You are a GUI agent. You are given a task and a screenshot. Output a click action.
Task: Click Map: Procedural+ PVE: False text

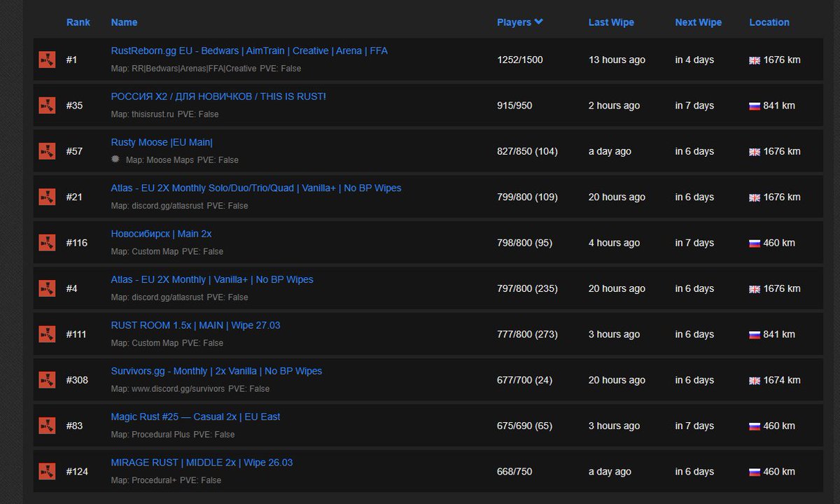coord(166,480)
